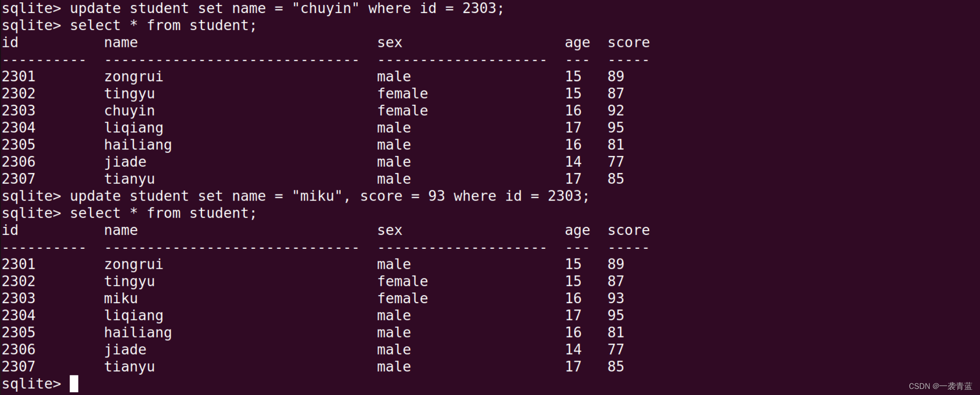Image resolution: width=980 pixels, height=395 pixels.
Task: Click "chuyin" in first table's name column
Action: (129, 111)
